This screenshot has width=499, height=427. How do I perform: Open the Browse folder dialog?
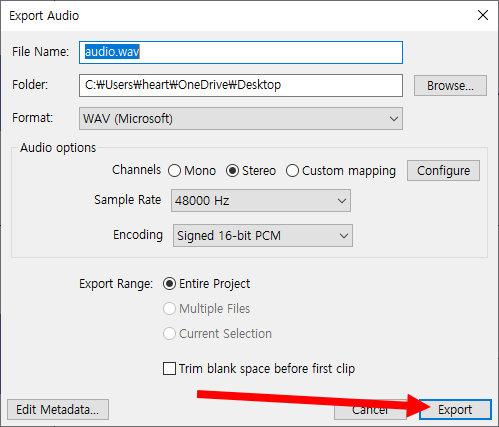tap(450, 86)
